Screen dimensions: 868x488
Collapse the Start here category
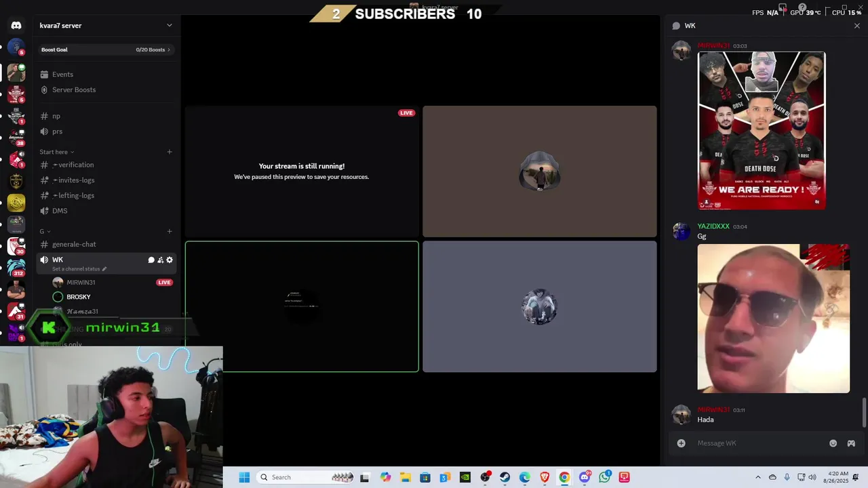57,152
